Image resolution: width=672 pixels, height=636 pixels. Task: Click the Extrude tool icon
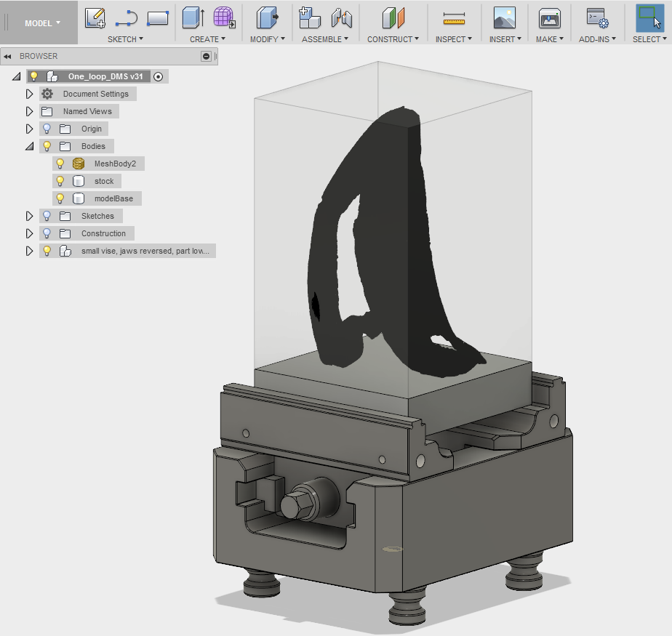point(193,18)
